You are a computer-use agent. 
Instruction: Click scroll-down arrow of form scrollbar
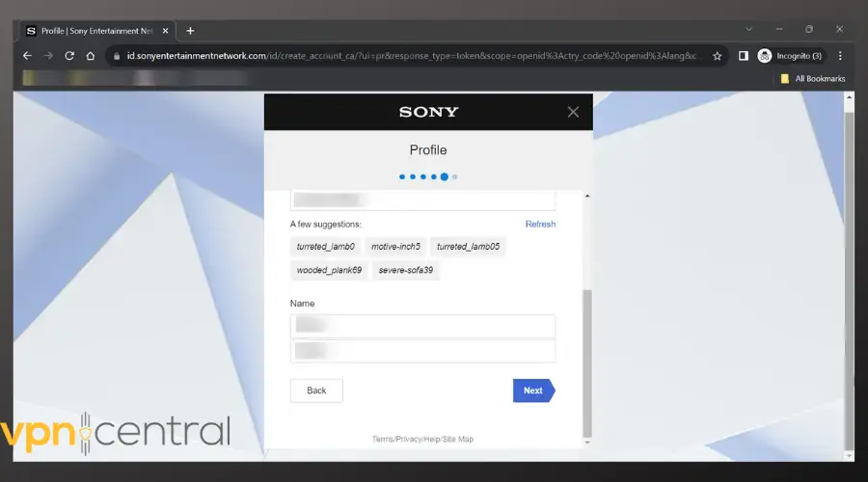point(587,442)
